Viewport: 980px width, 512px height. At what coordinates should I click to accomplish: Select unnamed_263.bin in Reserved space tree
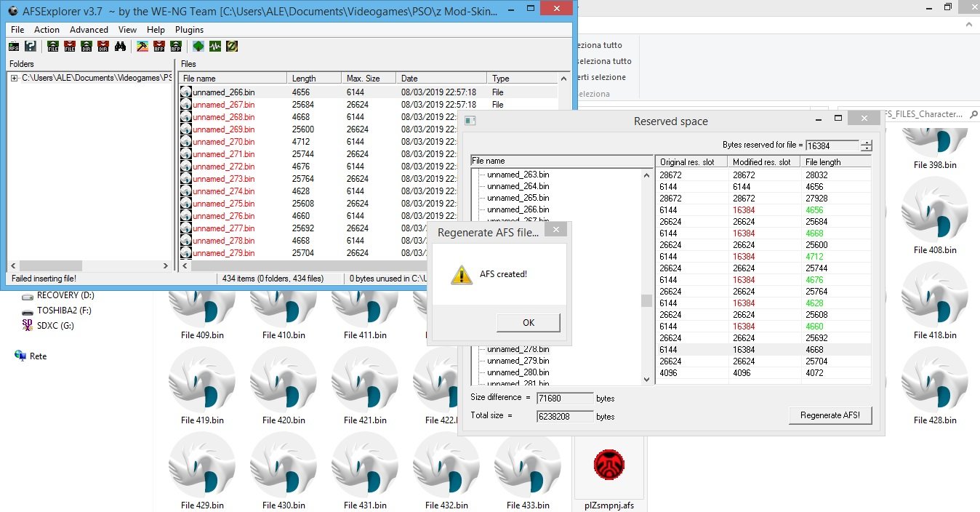518,175
